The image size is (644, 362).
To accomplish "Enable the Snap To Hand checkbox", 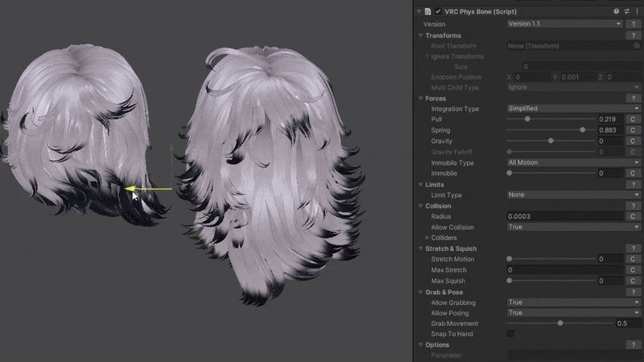I will (510, 334).
